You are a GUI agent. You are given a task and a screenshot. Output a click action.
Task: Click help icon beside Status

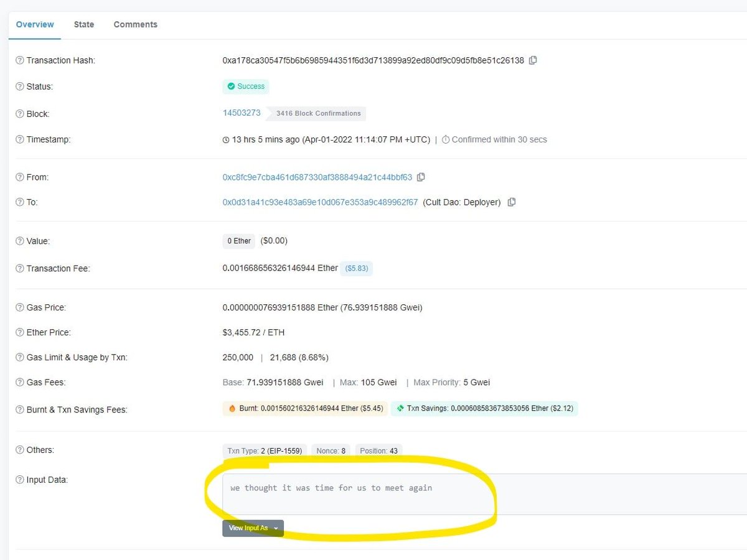(20, 86)
